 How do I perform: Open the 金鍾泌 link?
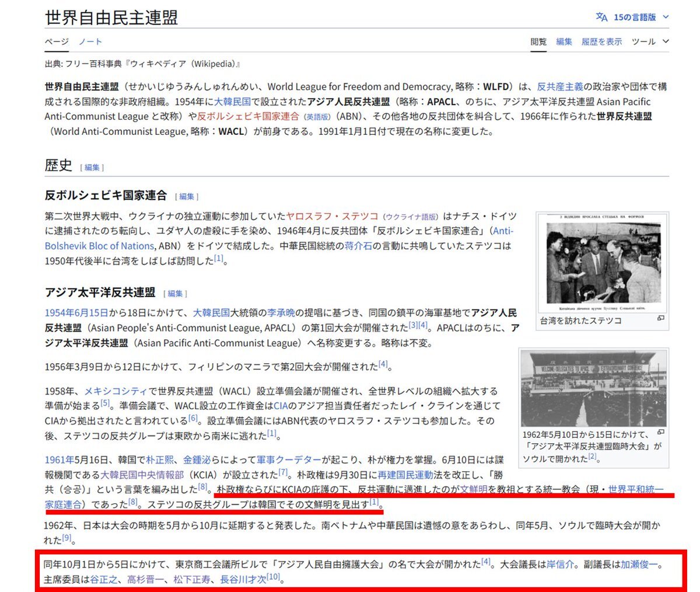pyautogui.click(x=197, y=460)
